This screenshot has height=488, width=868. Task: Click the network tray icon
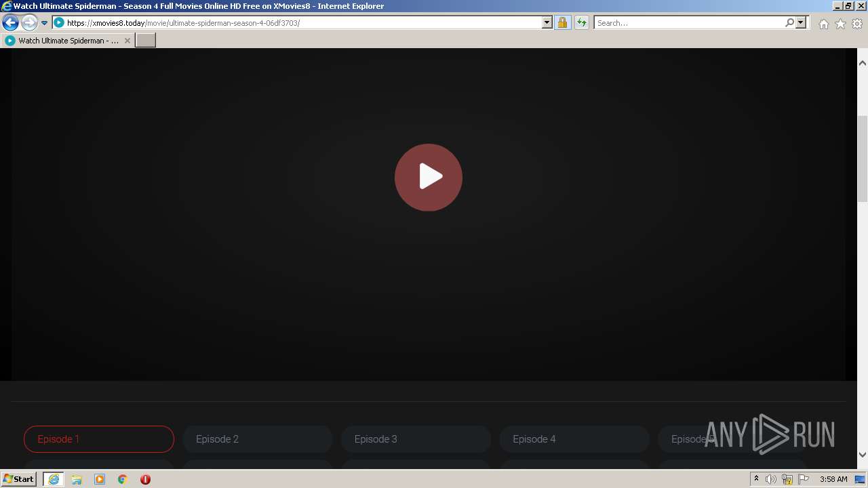787,479
